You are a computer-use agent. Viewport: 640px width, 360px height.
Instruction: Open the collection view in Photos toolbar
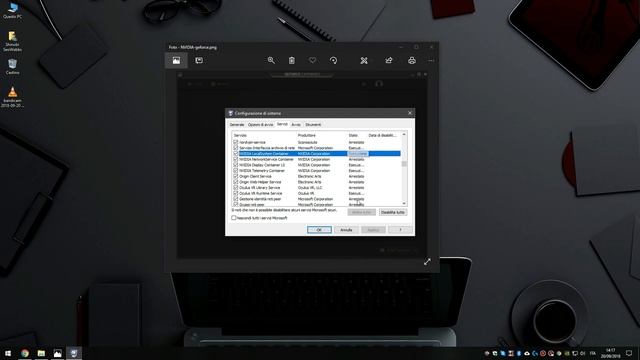176,60
